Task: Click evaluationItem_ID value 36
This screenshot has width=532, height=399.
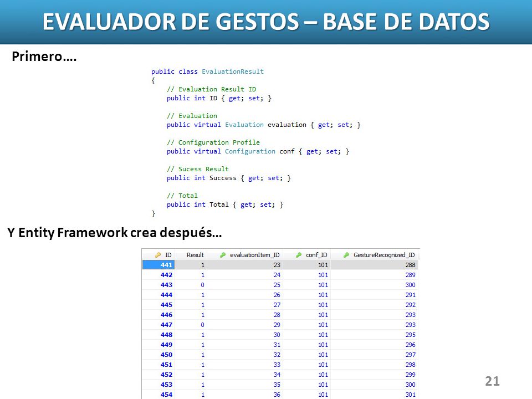Action: pos(277,395)
